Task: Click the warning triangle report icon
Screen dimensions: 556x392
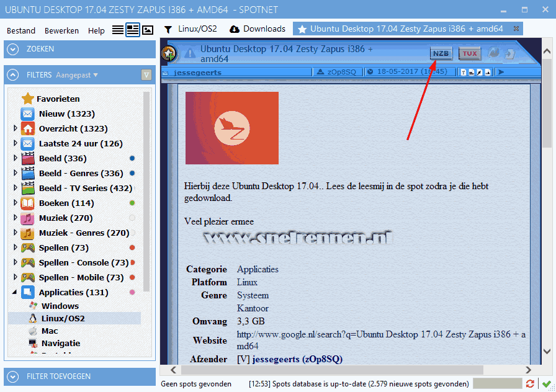Action: point(190,53)
